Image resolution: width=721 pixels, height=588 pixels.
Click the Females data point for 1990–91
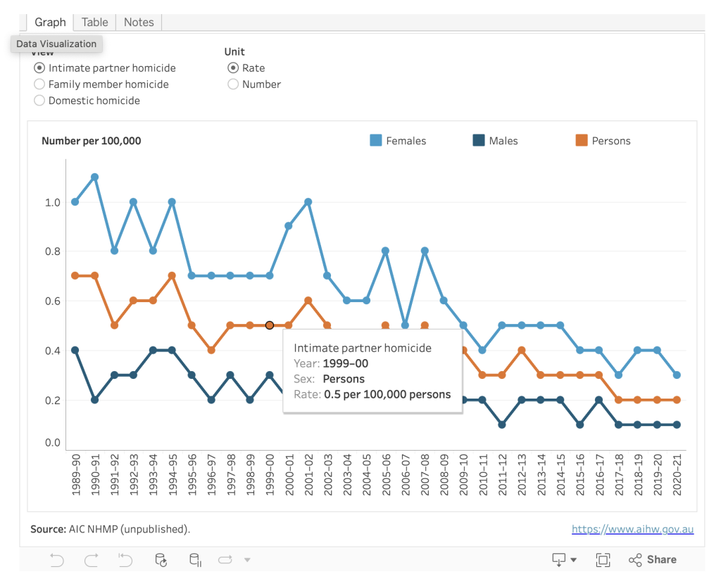click(x=94, y=177)
